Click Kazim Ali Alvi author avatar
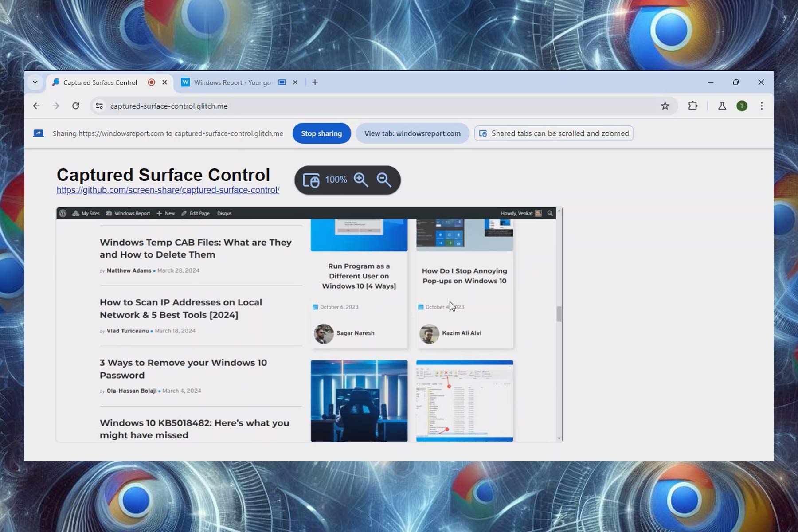The image size is (798, 532). pos(429,333)
